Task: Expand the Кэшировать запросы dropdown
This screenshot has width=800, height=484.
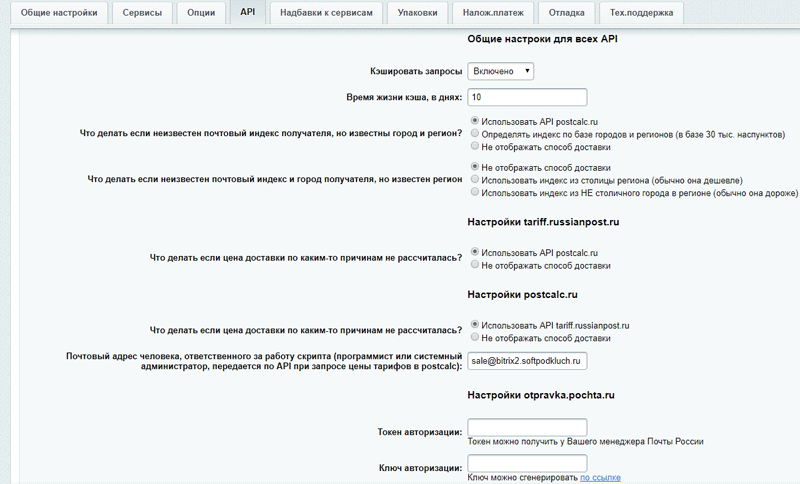Action: [x=500, y=71]
